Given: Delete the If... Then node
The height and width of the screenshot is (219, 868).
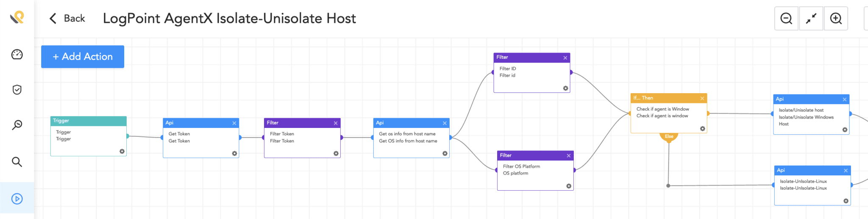Looking at the screenshot, I should (x=702, y=98).
